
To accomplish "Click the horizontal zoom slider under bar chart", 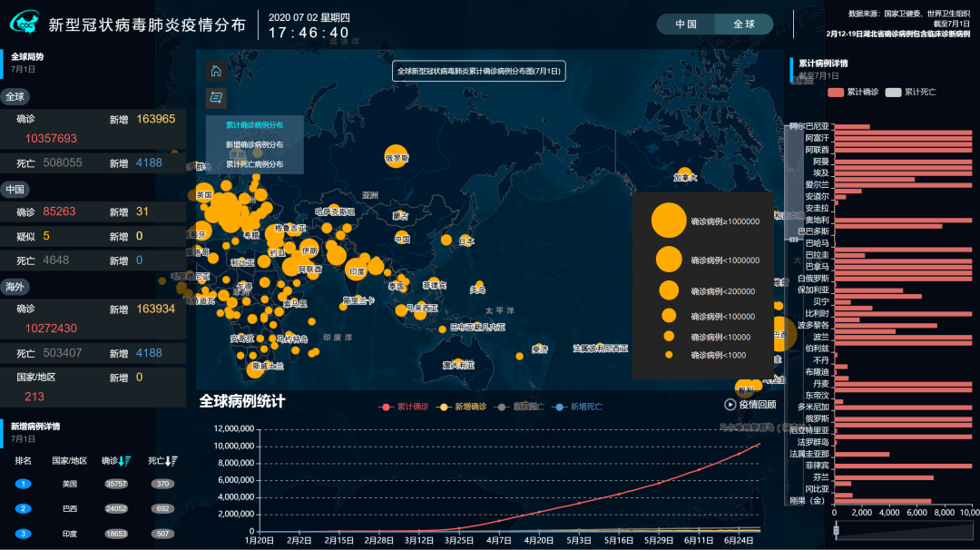I will click(904, 530).
